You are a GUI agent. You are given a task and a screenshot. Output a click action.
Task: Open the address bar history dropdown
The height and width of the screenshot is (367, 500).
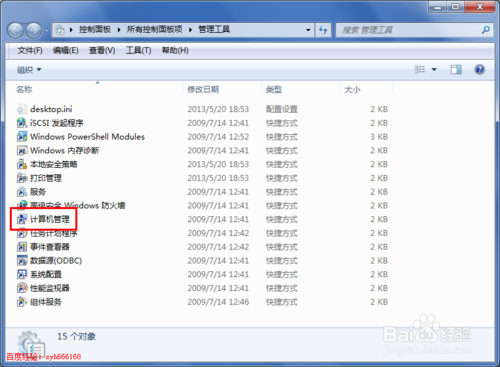point(308,30)
